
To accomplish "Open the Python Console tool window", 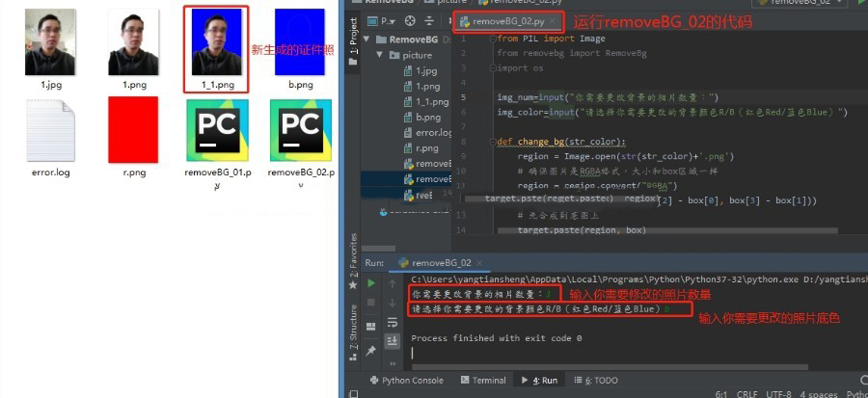I will [x=407, y=381].
